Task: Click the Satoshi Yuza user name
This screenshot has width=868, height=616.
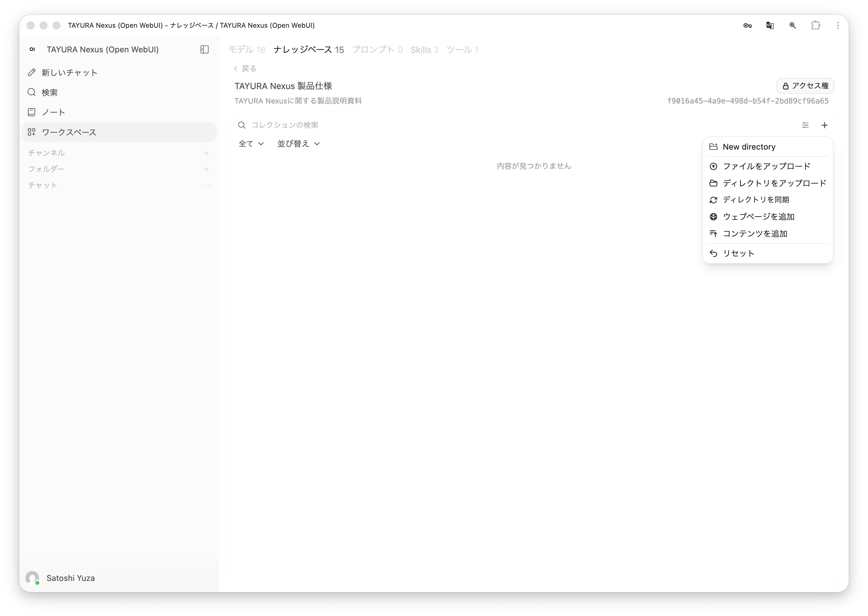Action: [70, 578]
